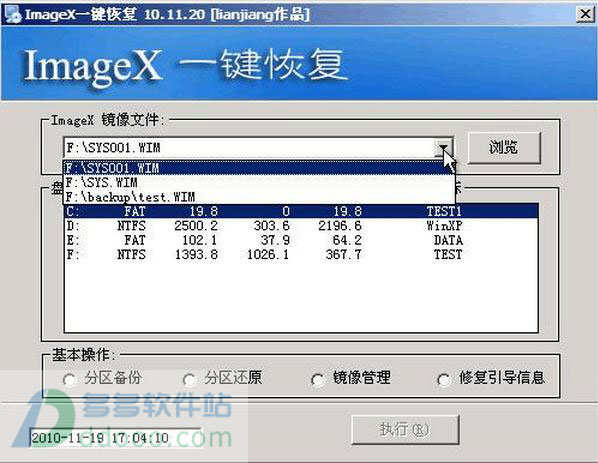Open the image file dropdown arrow
Image resolution: width=598 pixels, height=463 pixels.
443,147
